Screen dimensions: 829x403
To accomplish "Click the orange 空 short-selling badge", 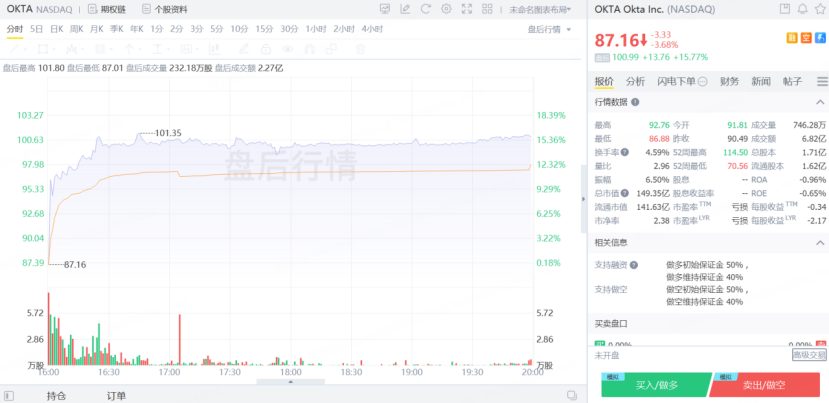I will click(806, 38).
